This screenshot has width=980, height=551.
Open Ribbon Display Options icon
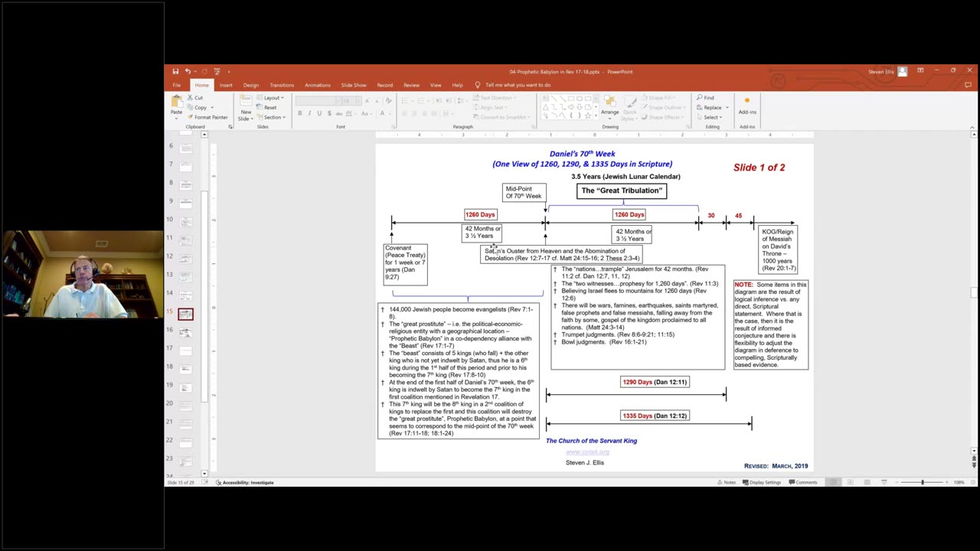[x=920, y=70]
